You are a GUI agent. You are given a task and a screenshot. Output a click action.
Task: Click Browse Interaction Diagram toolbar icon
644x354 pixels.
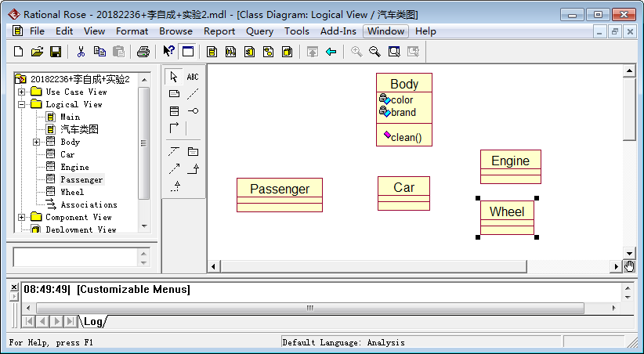(x=231, y=52)
